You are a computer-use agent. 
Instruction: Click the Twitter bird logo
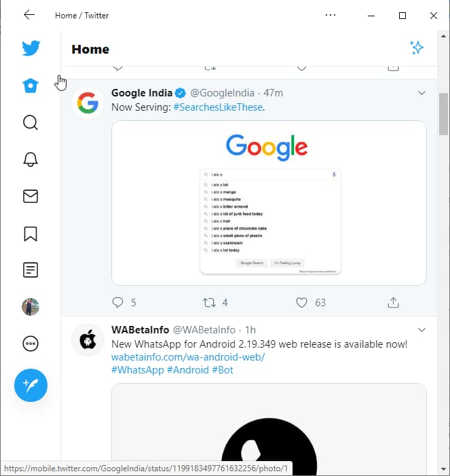pyautogui.click(x=31, y=49)
